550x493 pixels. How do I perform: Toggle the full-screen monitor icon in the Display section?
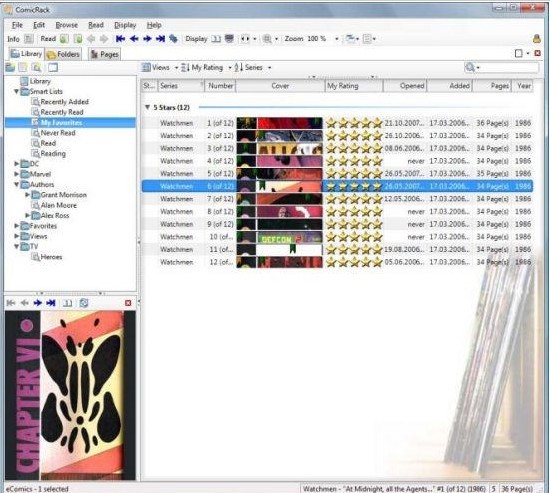tap(229, 39)
